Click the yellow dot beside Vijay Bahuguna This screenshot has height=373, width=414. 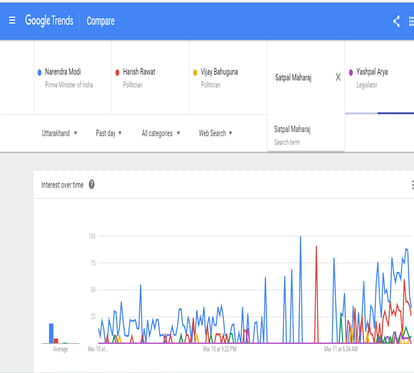click(195, 72)
